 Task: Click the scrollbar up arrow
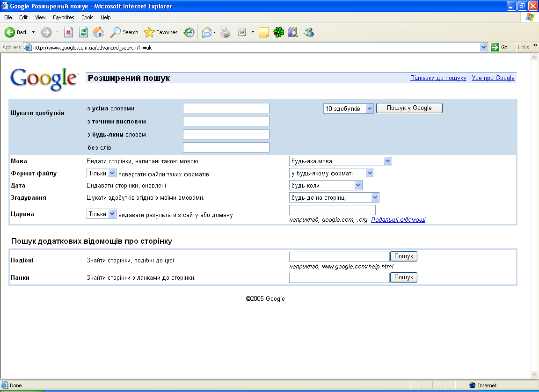[534, 58]
